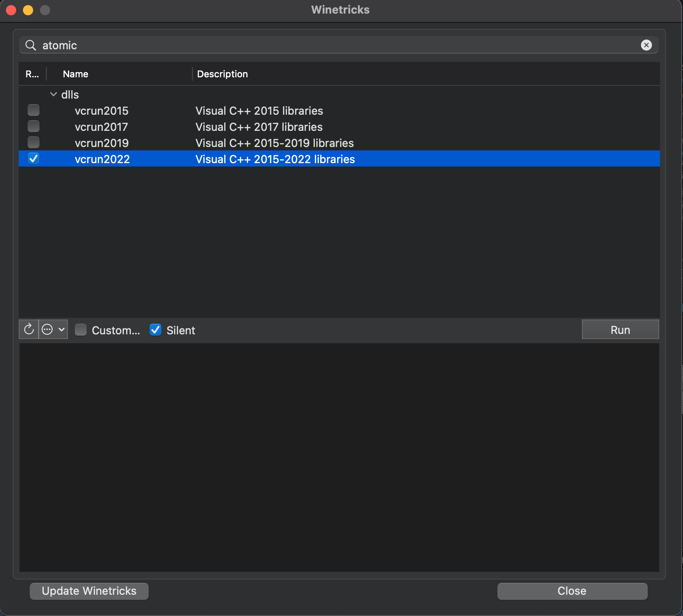
Task: Close the Winetricks dialog with Close button
Action: click(x=572, y=591)
